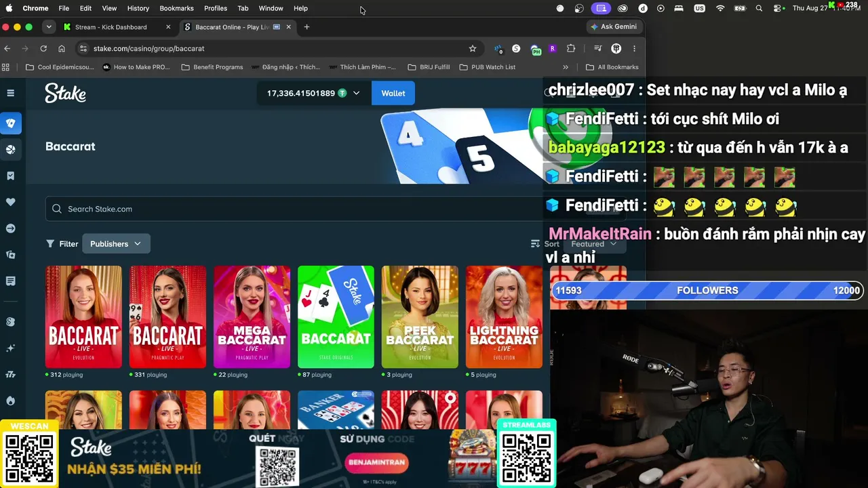
Task: Open Chrome three-dot menu
Action: click(x=634, y=49)
